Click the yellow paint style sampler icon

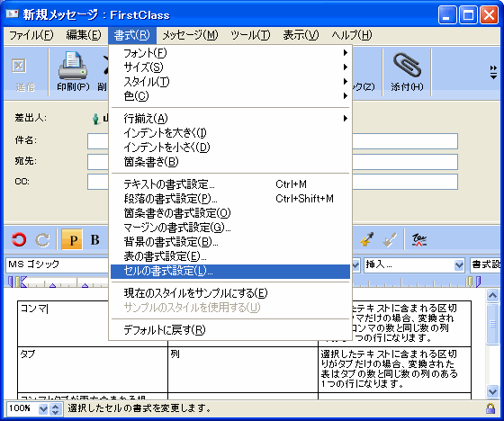pos(366,239)
